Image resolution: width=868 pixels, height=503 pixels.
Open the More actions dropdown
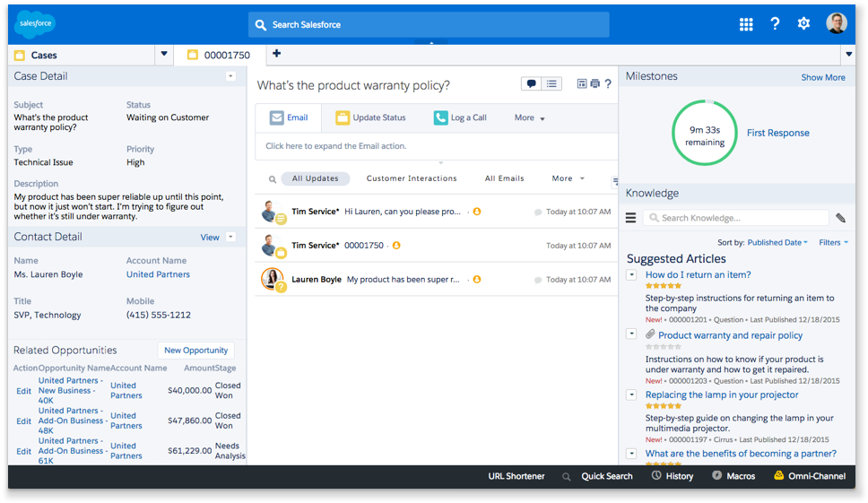pyautogui.click(x=530, y=117)
